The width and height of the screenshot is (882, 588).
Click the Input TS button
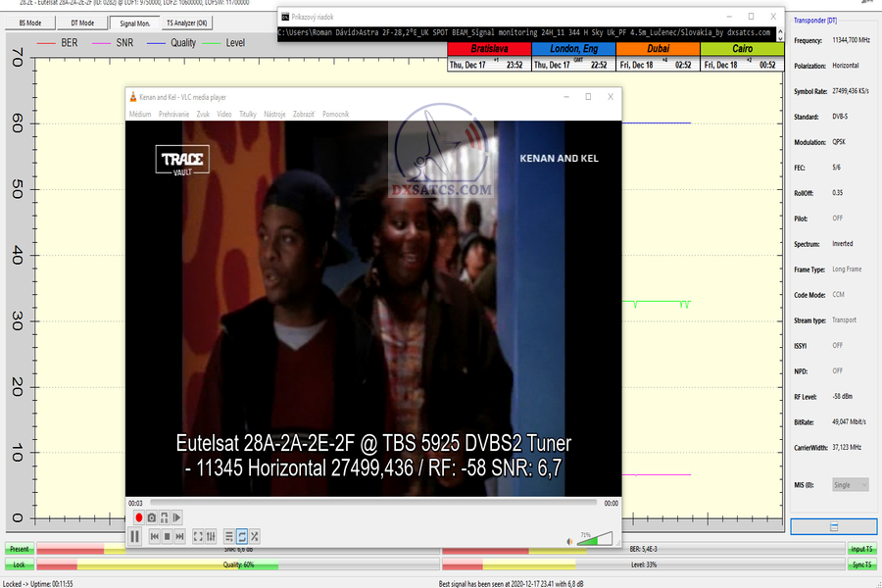863,550
